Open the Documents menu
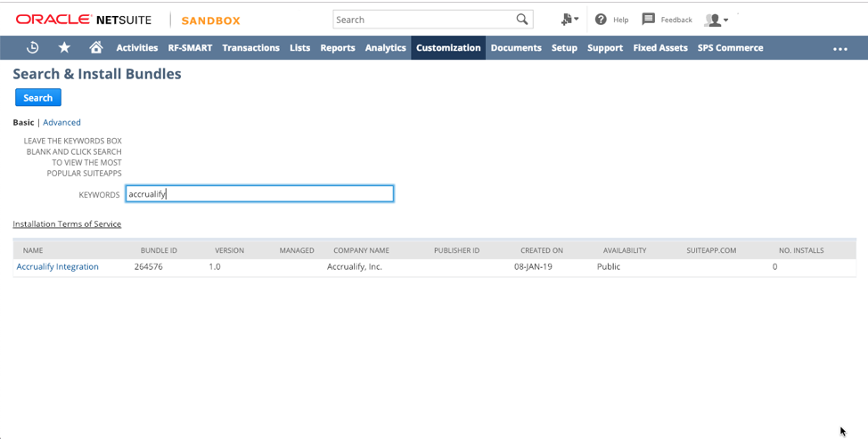Screen dimensions: 868x439 [516, 47]
